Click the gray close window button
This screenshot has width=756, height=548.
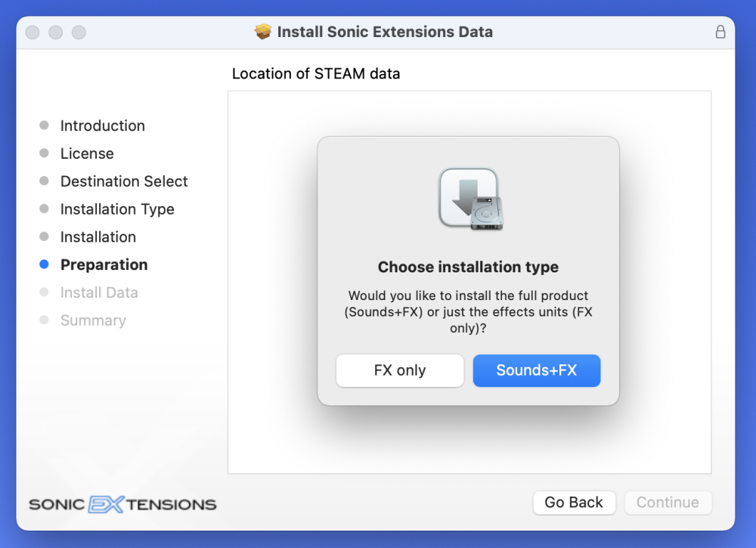[33, 33]
